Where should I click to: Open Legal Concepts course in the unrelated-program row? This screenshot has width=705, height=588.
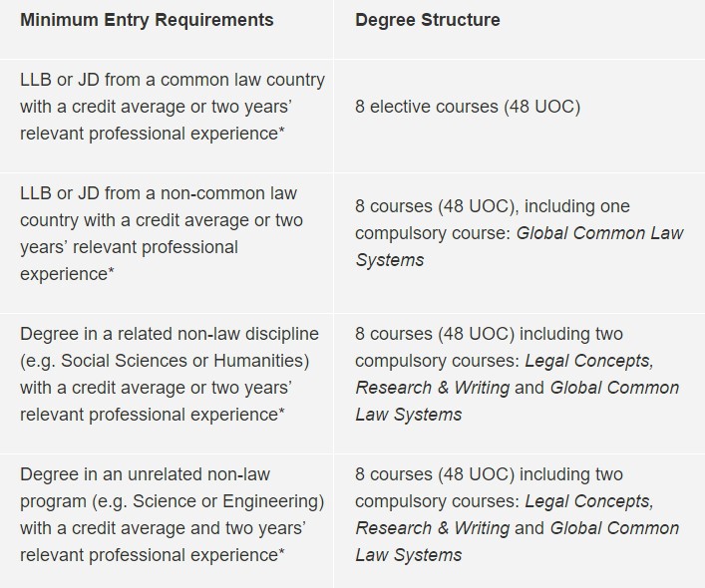588,501
